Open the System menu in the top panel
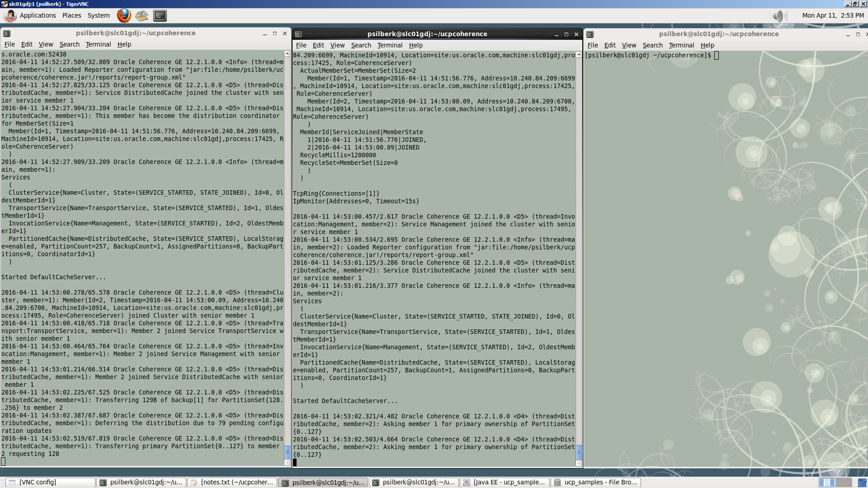This screenshot has height=488, width=868. click(x=99, y=15)
